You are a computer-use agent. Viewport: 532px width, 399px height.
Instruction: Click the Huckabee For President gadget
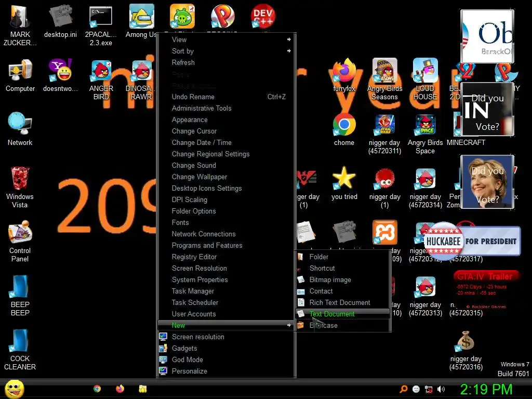[x=472, y=241]
